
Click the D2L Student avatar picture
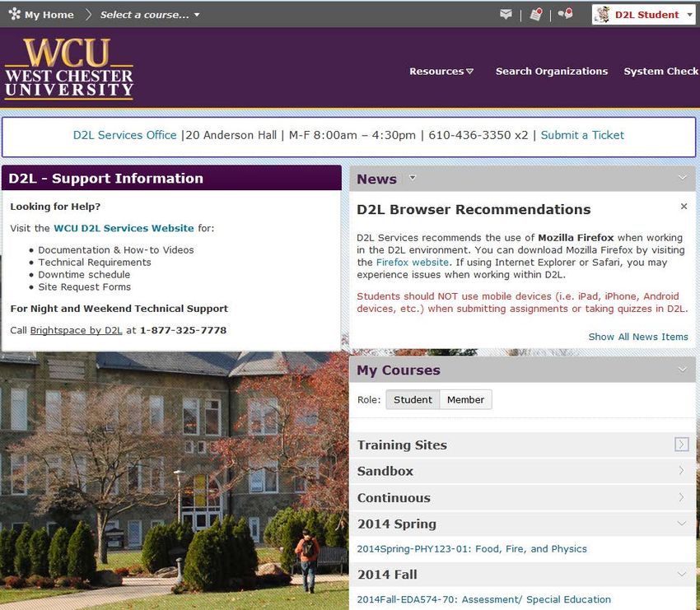point(603,14)
